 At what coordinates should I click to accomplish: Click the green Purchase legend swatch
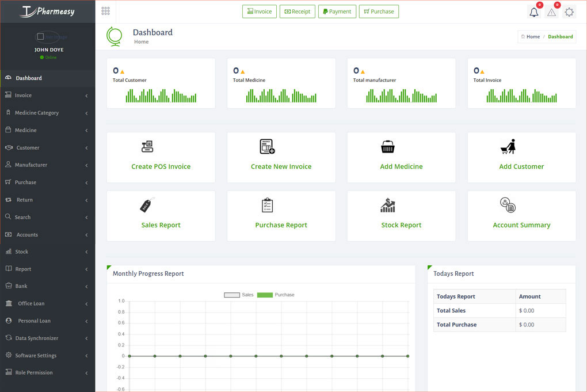point(265,294)
